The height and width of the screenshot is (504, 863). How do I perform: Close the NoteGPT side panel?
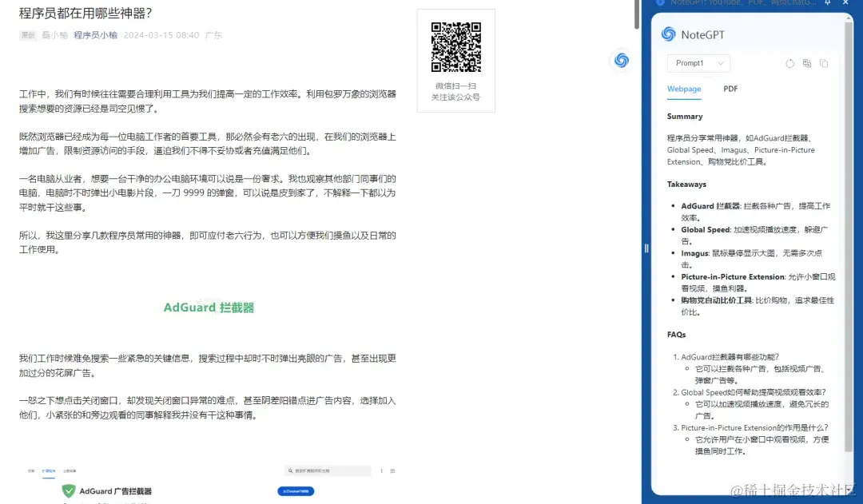point(846,3)
